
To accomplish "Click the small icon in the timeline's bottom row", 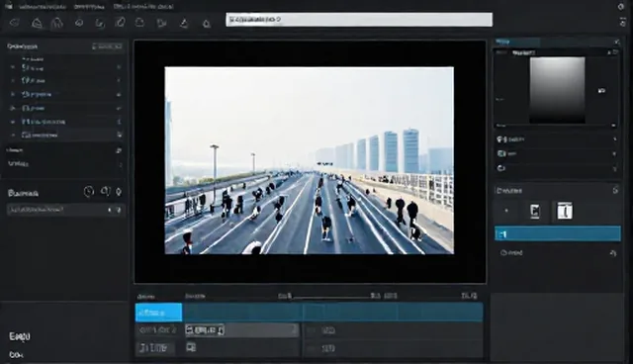I will (191, 347).
